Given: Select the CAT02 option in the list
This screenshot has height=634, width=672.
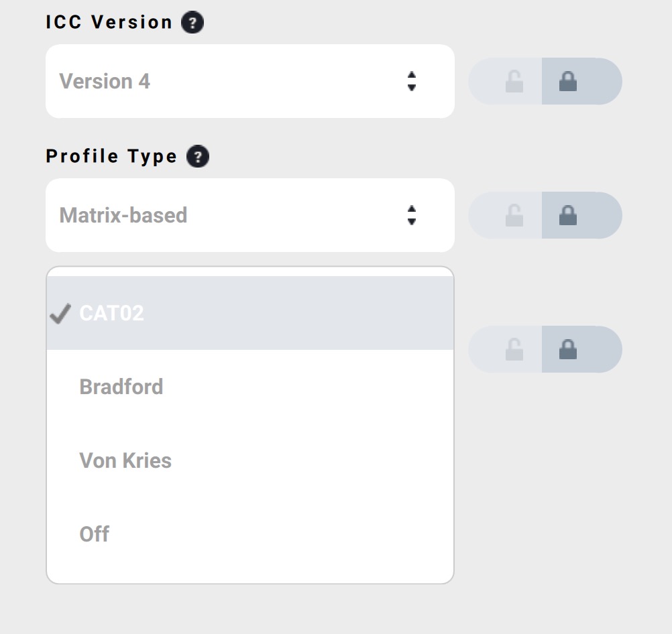Looking at the screenshot, I should pos(112,313).
